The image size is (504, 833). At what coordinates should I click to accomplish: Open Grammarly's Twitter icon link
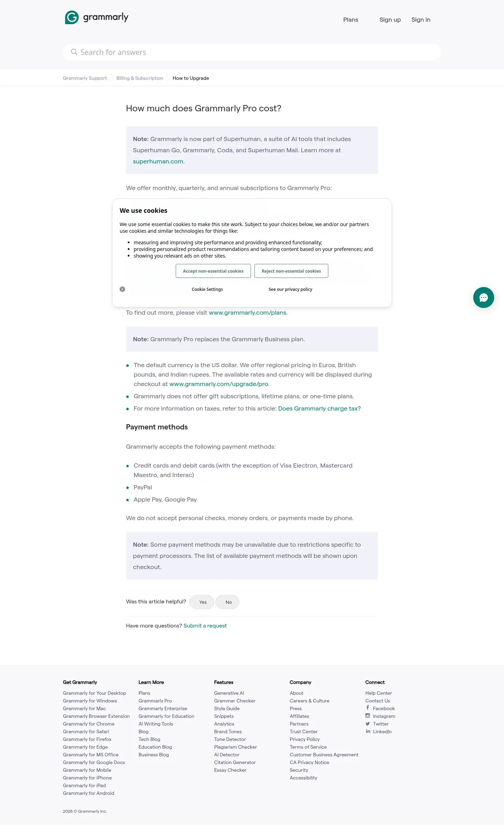tap(367, 724)
